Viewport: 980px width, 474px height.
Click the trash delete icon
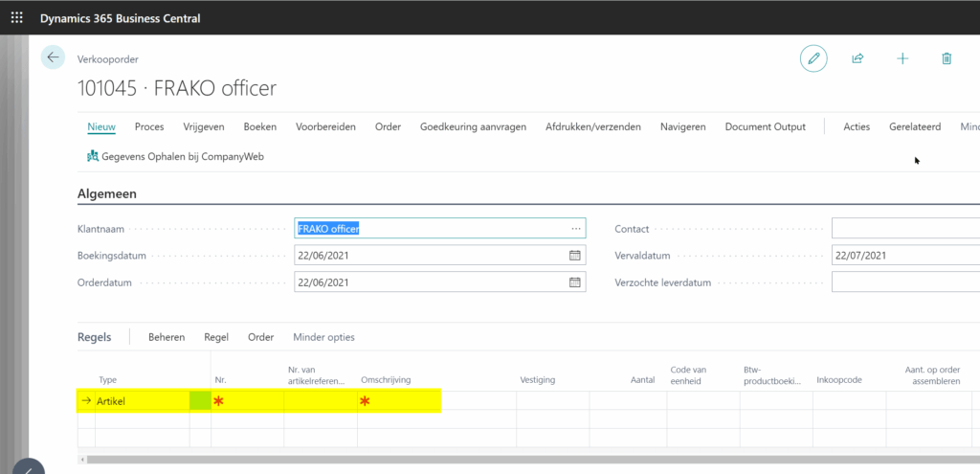tap(947, 58)
